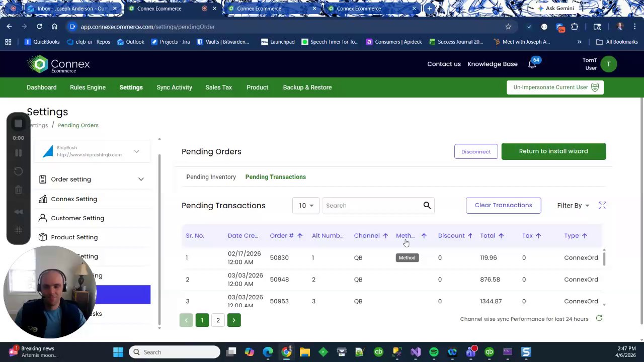Click the Windows taskbar search box
This screenshot has height=362, width=644.
174,352
